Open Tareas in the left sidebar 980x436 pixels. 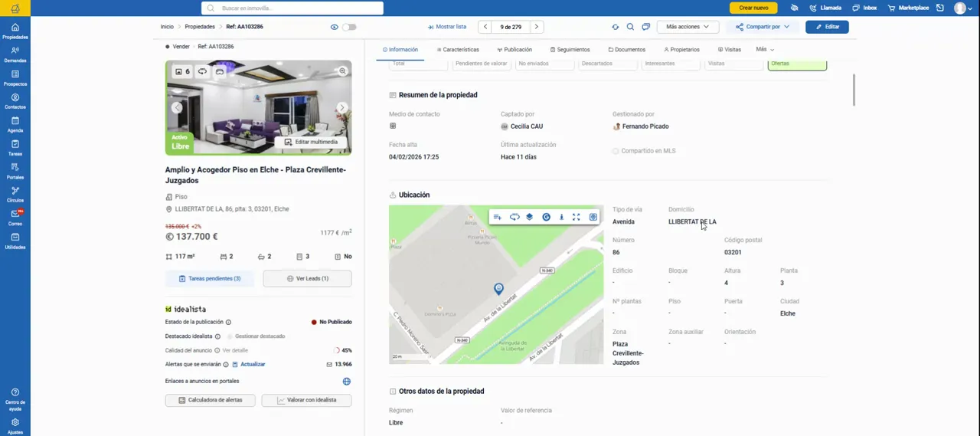[15, 148]
